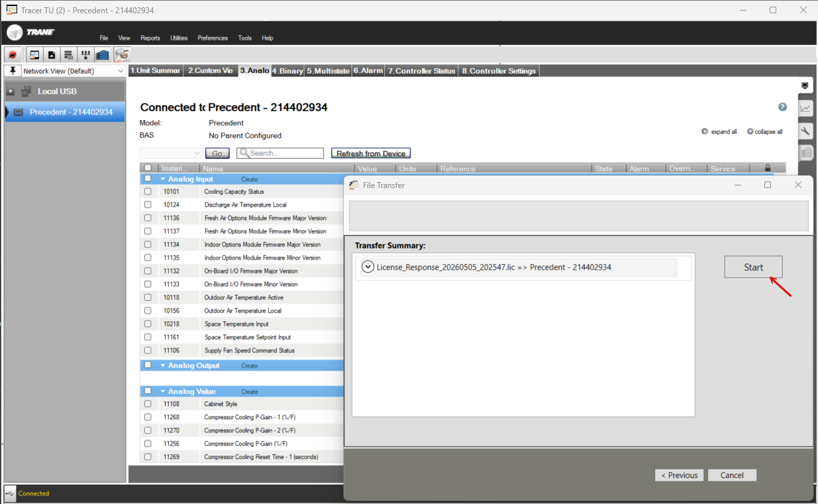
Task: Check the box for Supply Fan Speed Command Status
Action: (x=148, y=350)
